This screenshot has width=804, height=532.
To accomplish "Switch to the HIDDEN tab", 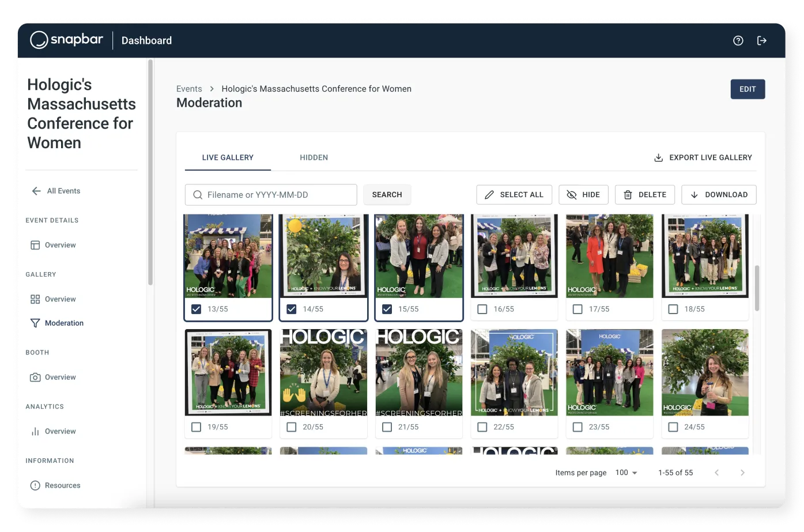I will click(314, 157).
